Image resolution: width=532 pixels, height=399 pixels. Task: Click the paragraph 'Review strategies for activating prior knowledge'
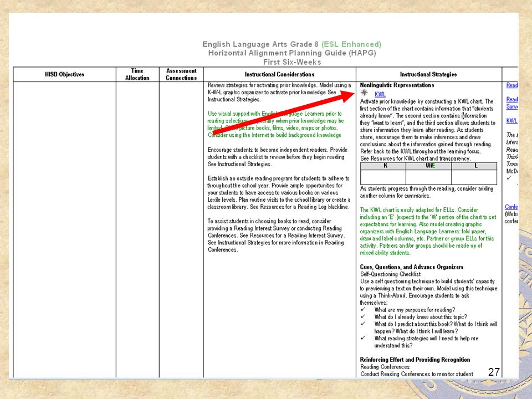point(279,93)
